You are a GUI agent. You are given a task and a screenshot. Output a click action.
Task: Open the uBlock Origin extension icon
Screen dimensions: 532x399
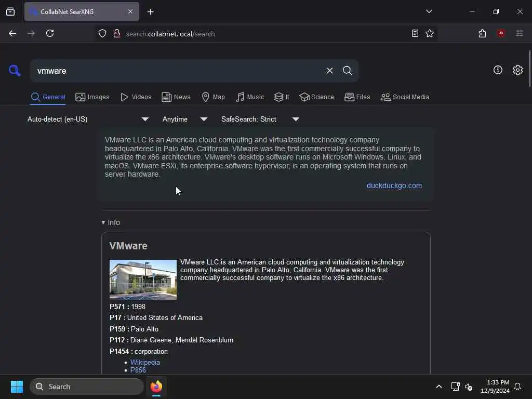coord(501,33)
